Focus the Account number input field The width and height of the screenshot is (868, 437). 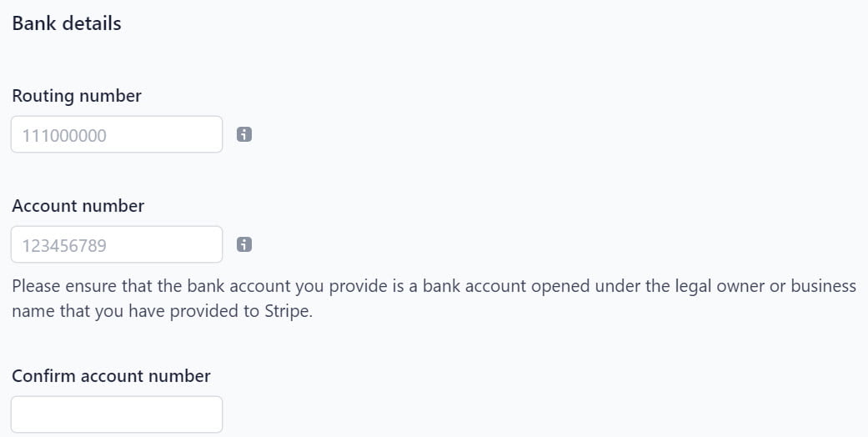tap(117, 244)
